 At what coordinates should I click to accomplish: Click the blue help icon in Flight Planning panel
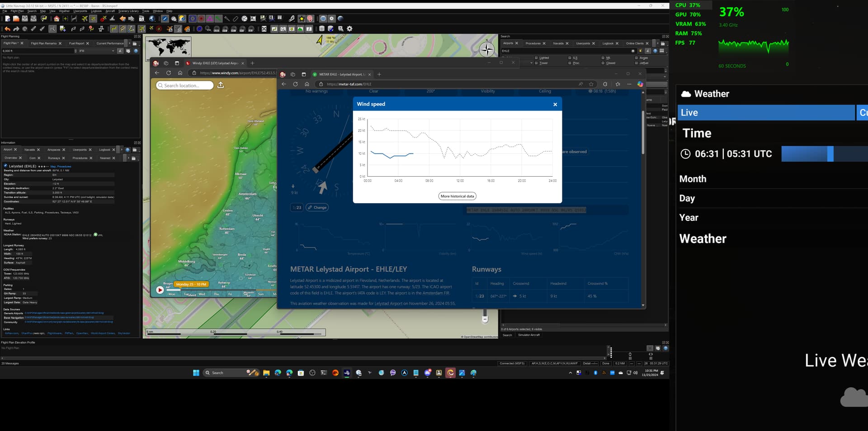(136, 51)
